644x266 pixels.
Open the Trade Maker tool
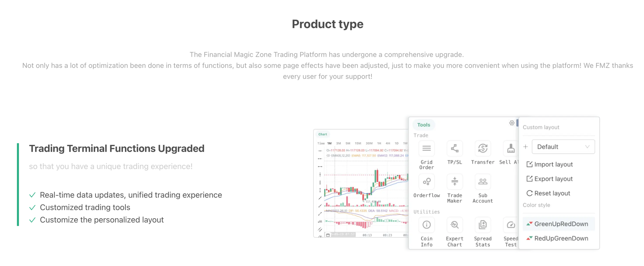tap(455, 182)
